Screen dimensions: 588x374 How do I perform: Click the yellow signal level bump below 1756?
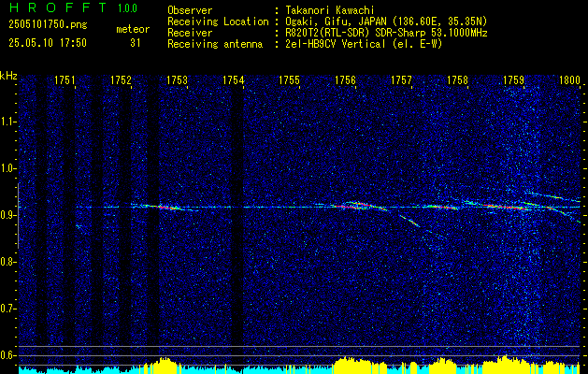point(354,366)
